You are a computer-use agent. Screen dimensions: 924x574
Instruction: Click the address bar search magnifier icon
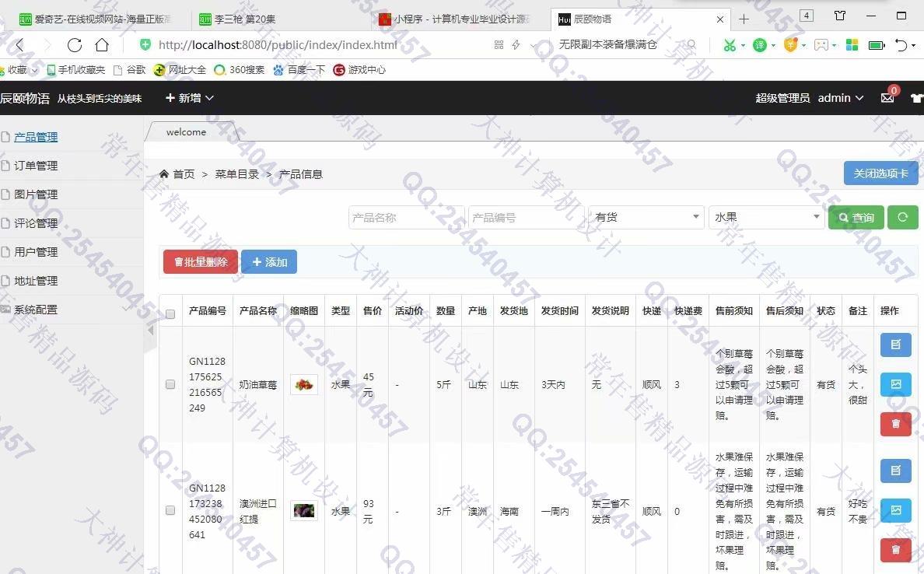coord(691,45)
